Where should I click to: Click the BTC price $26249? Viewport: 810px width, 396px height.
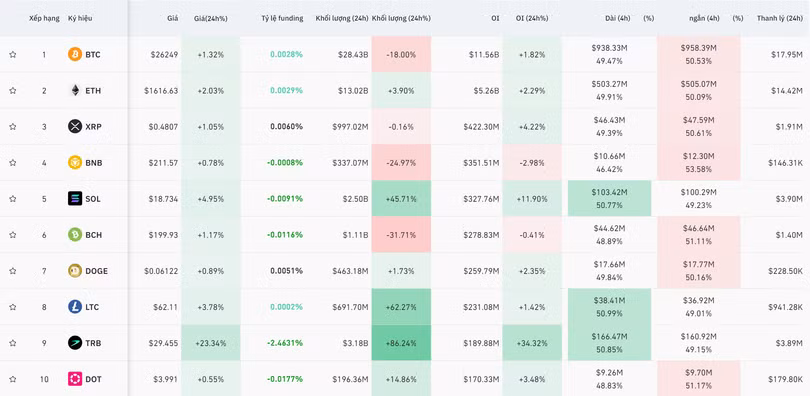165,54
